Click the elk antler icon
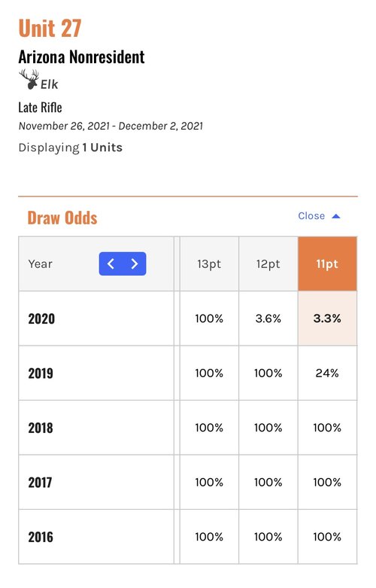Viewport: 376px width, 588px height. pos(29,79)
